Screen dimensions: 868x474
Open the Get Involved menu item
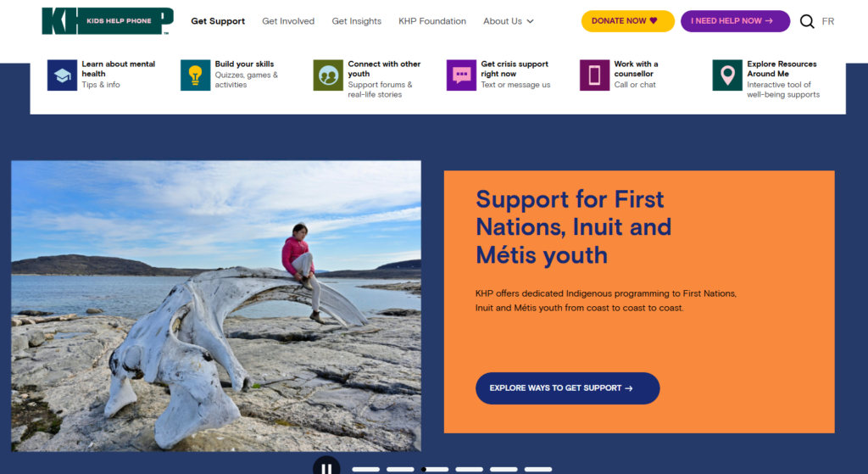click(288, 21)
